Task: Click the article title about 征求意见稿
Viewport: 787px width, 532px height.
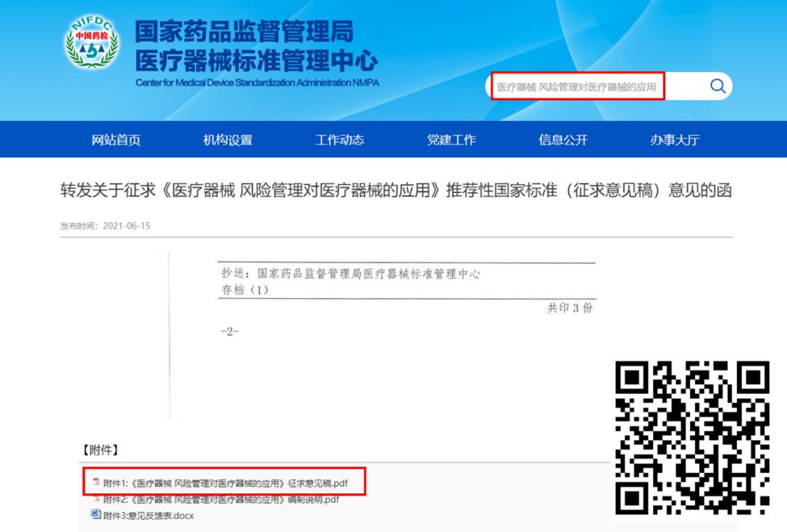Action: [395, 191]
